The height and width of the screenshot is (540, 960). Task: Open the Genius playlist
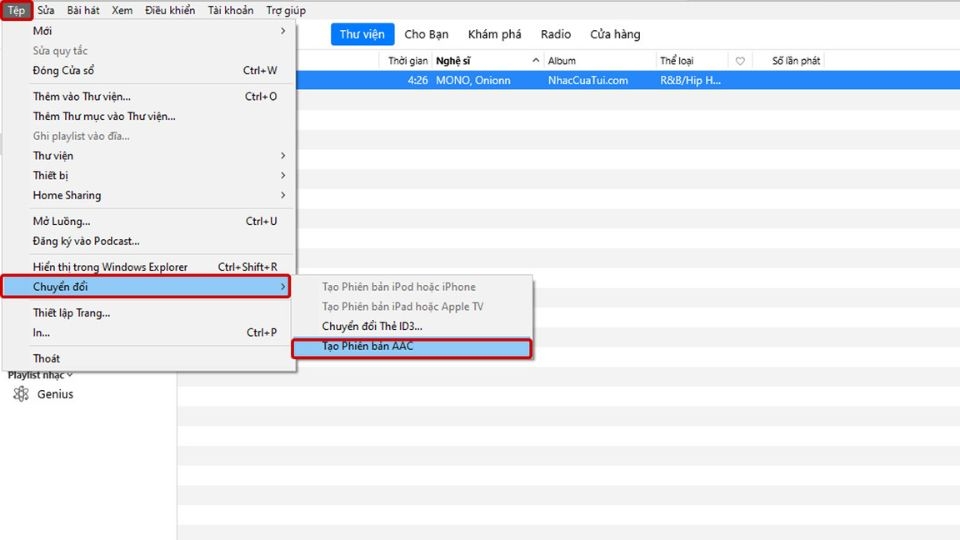[55, 394]
